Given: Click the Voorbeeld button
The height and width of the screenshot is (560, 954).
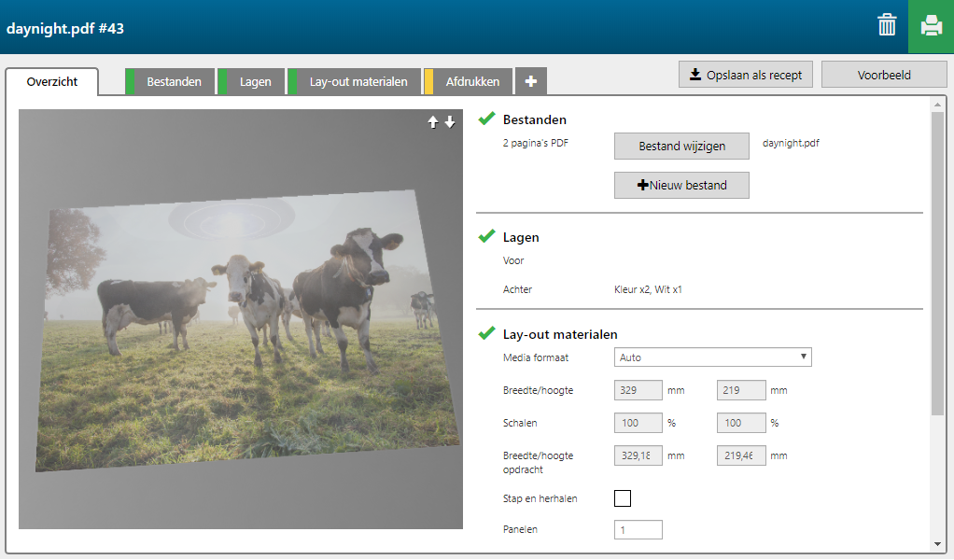Looking at the screenshot, I should (883, 75).
